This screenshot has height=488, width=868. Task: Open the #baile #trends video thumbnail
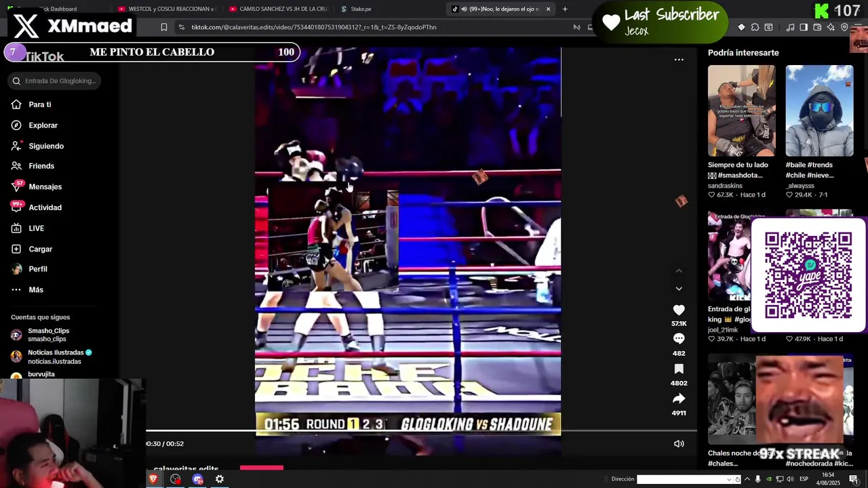(x=819, y=110)
